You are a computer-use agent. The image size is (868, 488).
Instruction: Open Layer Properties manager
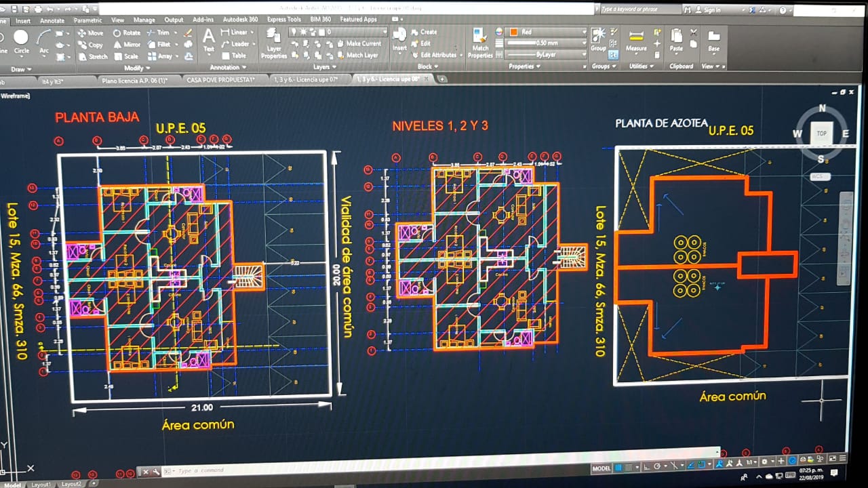click(x=274, y=43)
